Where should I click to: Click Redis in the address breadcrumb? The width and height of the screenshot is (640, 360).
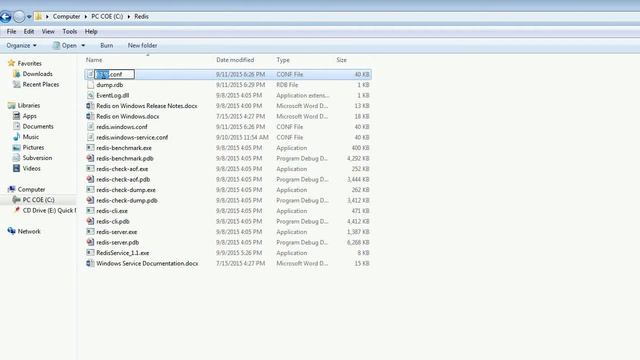click(141, 16)
